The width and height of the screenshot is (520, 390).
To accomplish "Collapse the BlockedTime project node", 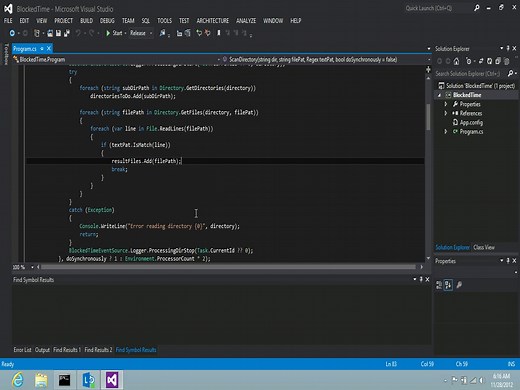I will click(x=440, y=95).
